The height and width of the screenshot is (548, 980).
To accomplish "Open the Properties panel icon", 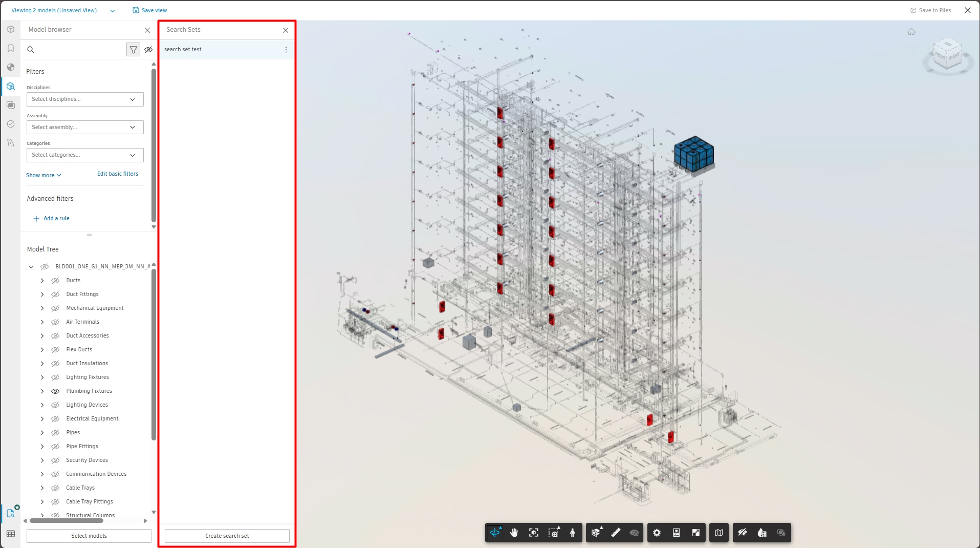I will point(677,533).
